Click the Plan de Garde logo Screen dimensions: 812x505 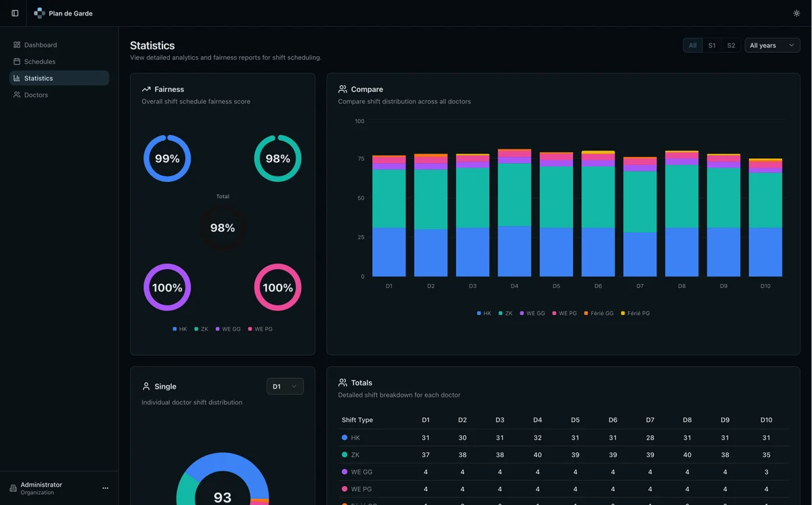tap(39, 14)
